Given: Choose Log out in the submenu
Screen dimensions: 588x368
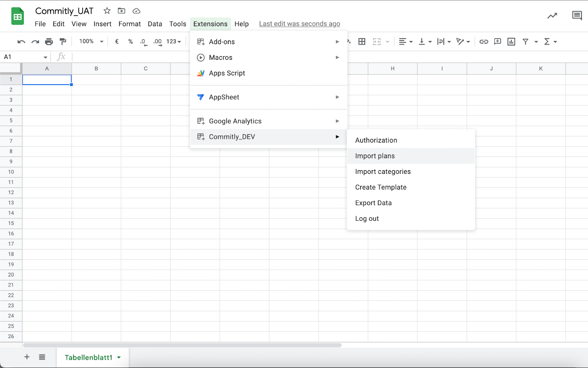Looking at the screenshot, I should 411,218.
